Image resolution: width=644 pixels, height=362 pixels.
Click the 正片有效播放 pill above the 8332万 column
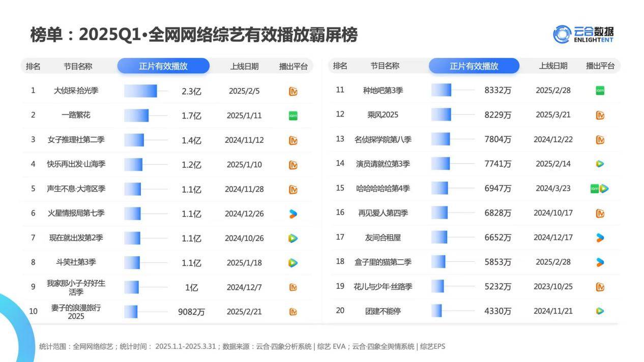point(474,66)
